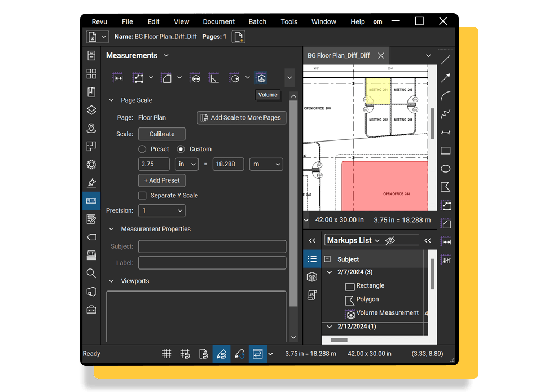This screenshot has height=392, width=549.
Task: Open the Tools menu
Action: point(289,21)
